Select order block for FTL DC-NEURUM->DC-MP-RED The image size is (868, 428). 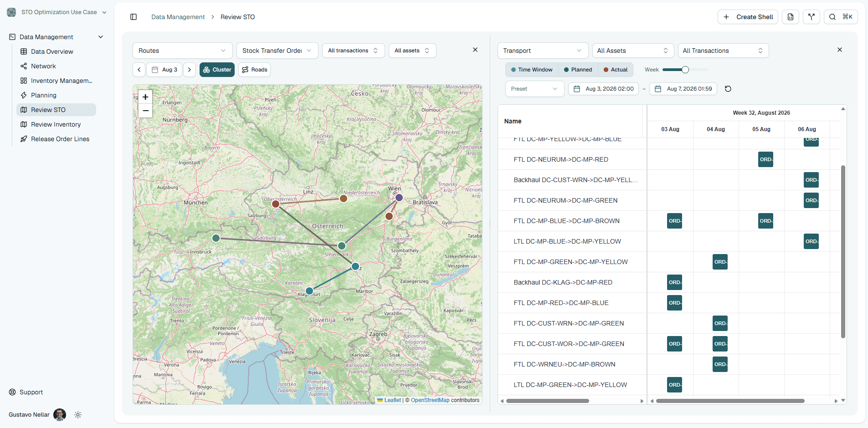coord(765,159)
